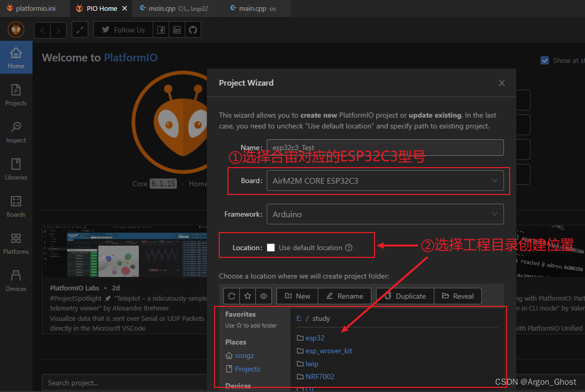Open the GitHub link icon
585x392 pixels.
tap(193, 30)
